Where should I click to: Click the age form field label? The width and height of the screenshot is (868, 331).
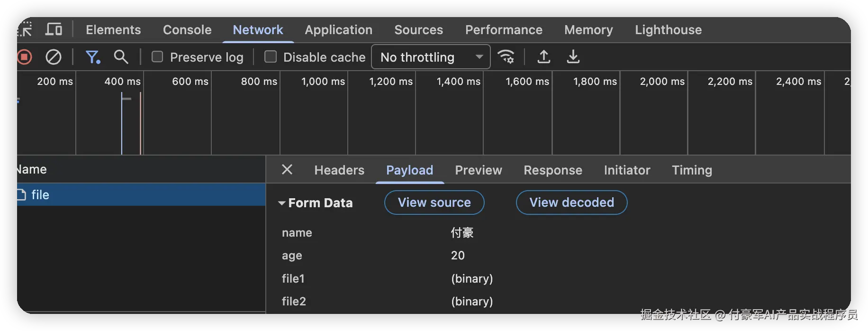[292, 256]
